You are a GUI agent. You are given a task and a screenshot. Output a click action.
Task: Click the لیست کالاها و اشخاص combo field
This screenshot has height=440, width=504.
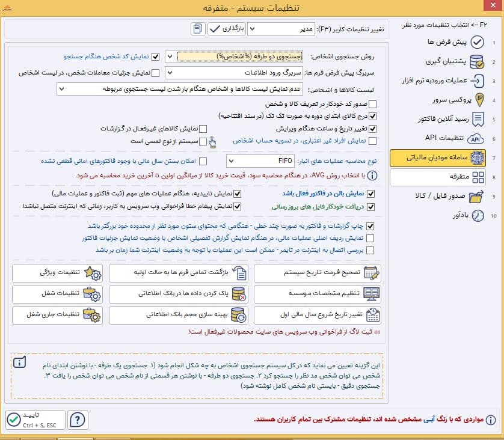179,89
